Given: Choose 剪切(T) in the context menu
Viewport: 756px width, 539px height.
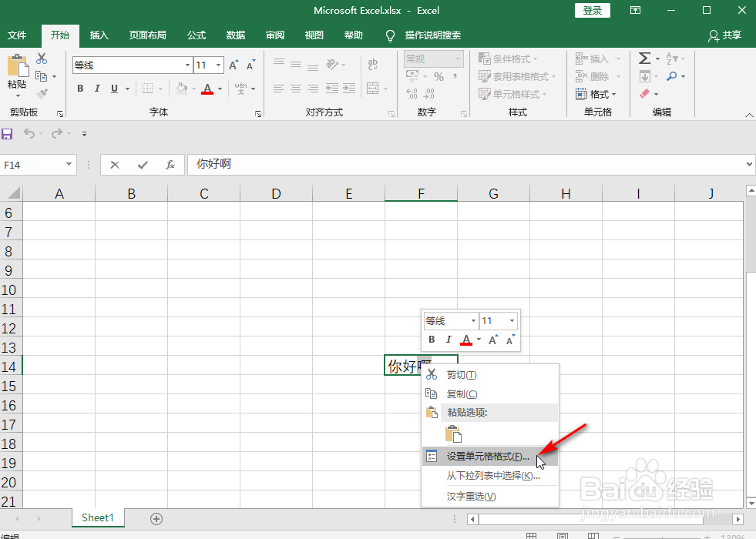Looking at the screenshot, I should [x=490, y=374].
